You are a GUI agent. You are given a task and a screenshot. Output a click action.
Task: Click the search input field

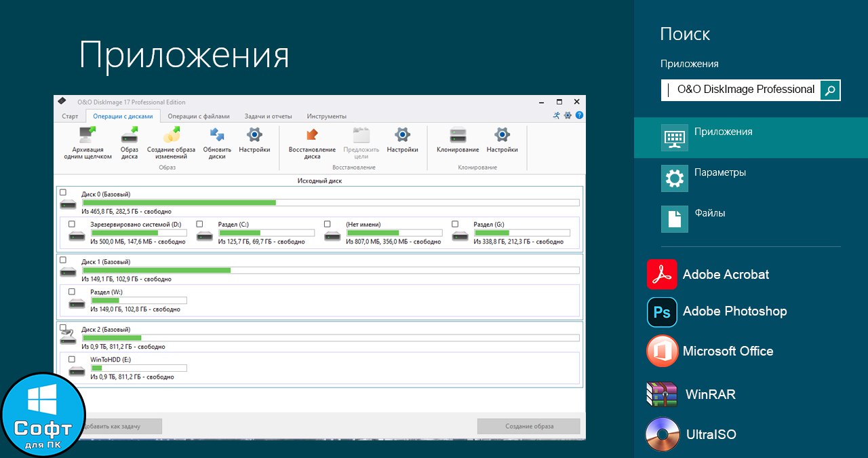pos(741,90)
